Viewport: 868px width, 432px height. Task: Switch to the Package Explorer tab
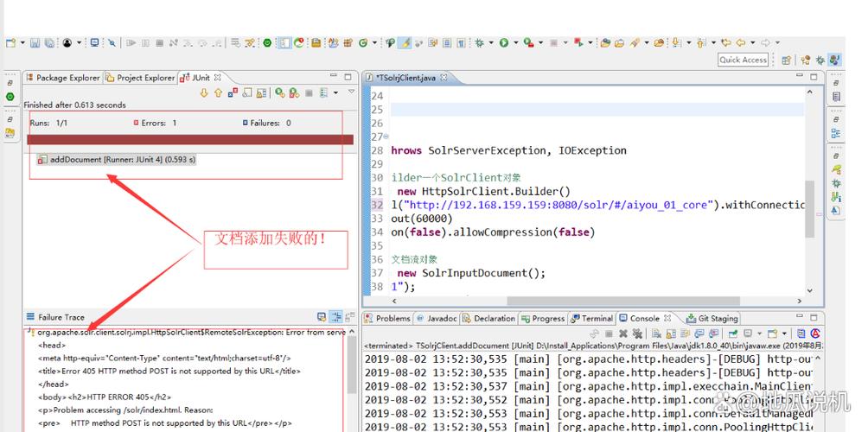(62, 78)
